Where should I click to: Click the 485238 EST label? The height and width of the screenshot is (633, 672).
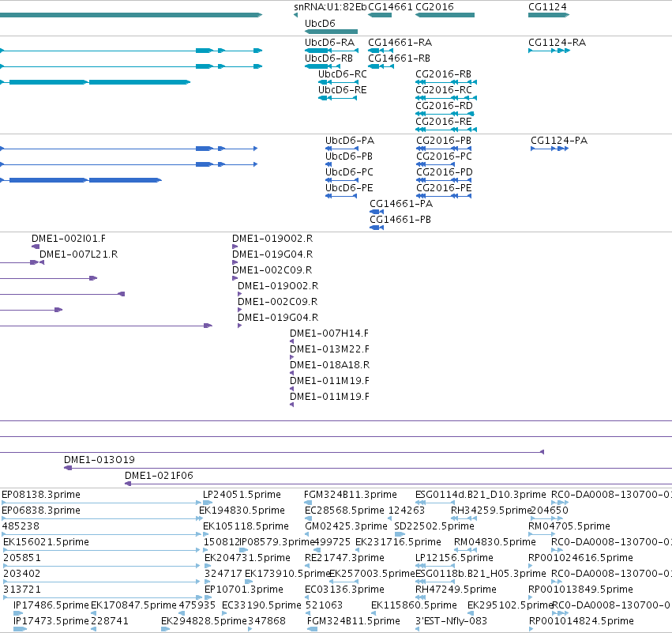(x=21, y=526)
